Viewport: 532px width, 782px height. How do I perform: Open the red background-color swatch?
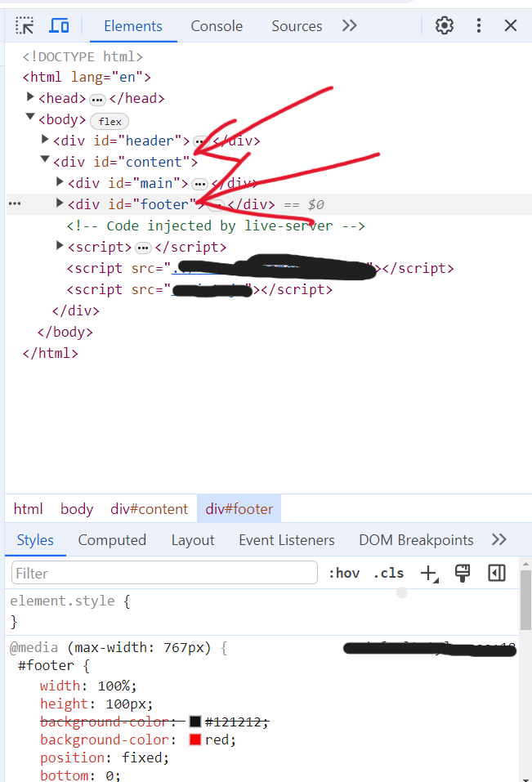pos(195,740)
